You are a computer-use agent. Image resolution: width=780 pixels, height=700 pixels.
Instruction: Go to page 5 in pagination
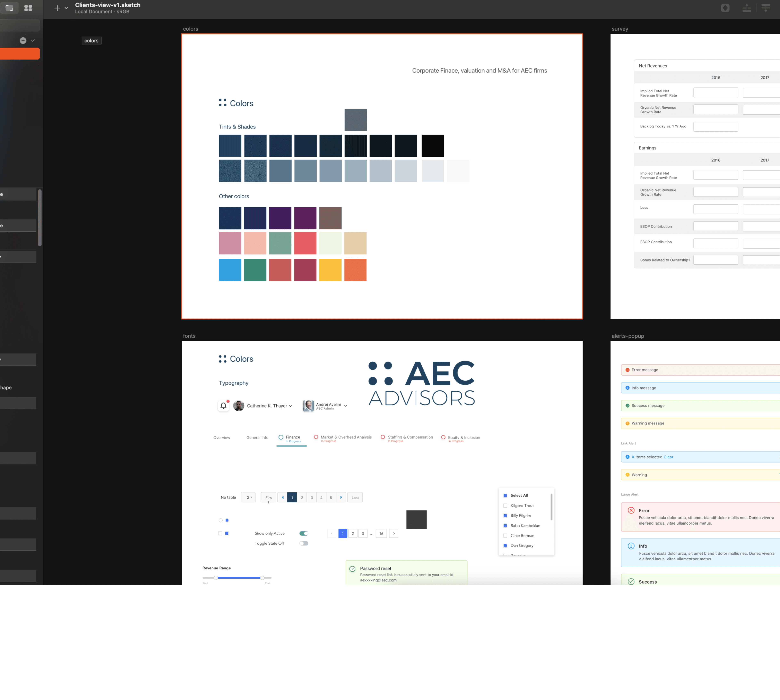(x=331, y=497)
